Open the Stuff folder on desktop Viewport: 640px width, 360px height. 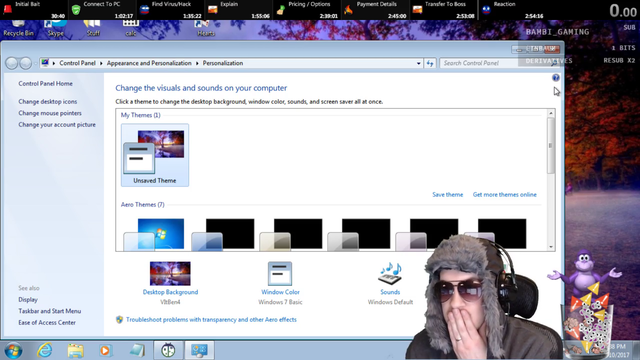(93, 29)
